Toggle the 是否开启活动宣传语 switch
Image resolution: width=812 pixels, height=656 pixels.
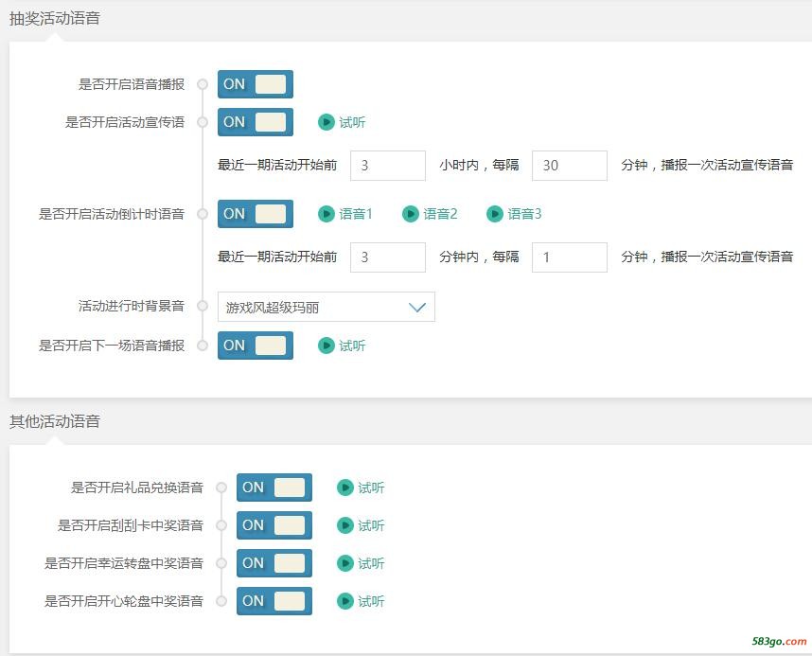(x=256, y=122)
